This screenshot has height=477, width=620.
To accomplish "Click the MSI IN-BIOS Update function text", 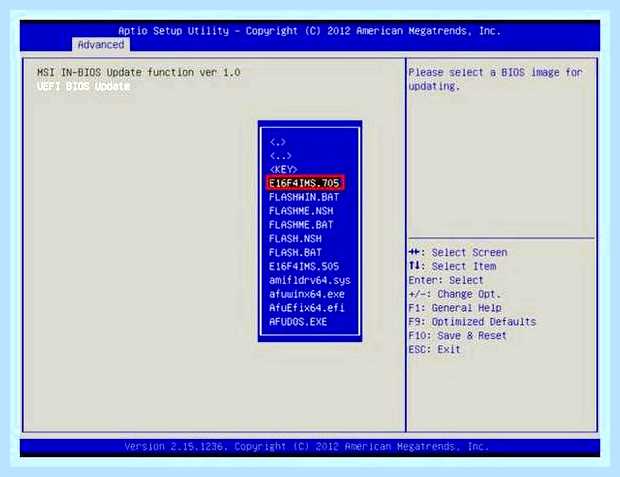I will coord(138,73).
